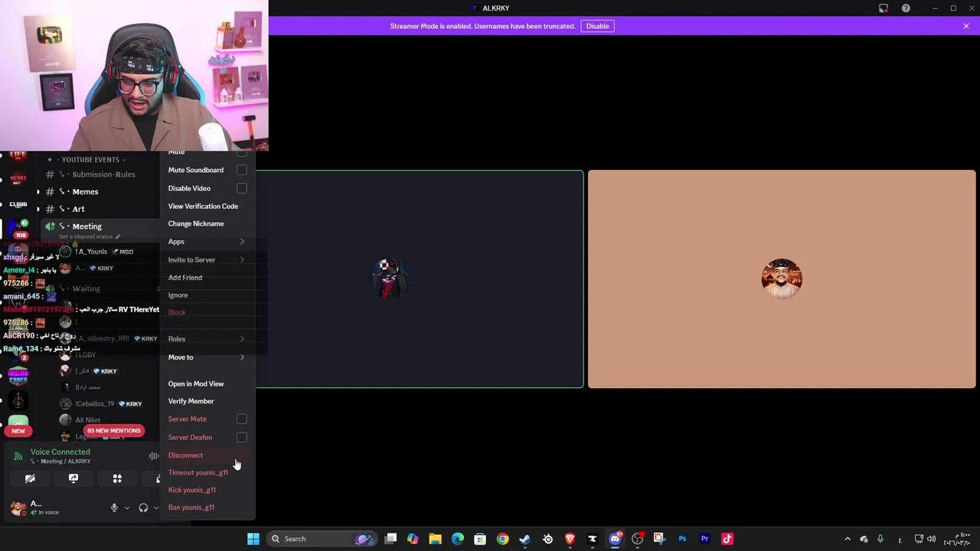Turn on camera in voice panel
The height and width of the screenshot is (551, 980).
point(30,478)
